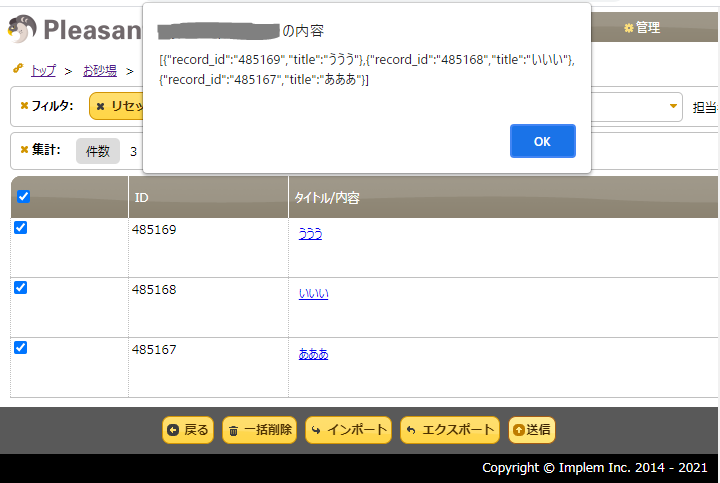Toggle the select-all header checkbox
Screen dimensions: 720x483
[23, 197]
